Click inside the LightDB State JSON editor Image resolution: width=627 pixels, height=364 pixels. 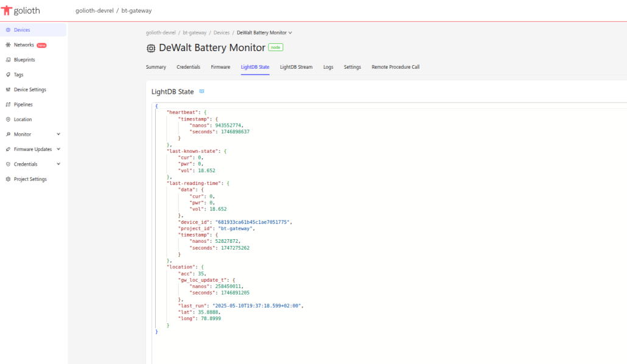click(x=389, y=233)
